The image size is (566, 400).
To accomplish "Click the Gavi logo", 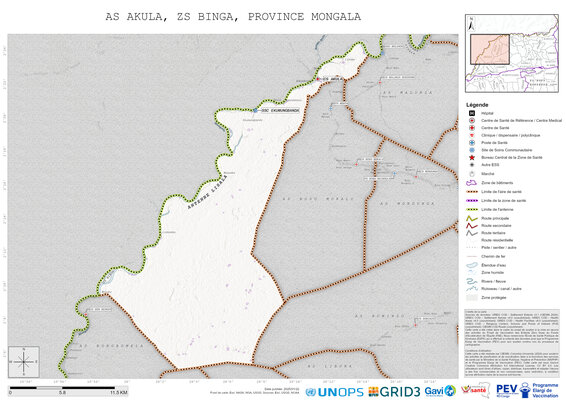I will pyautogui.click(x=440, y=391).
